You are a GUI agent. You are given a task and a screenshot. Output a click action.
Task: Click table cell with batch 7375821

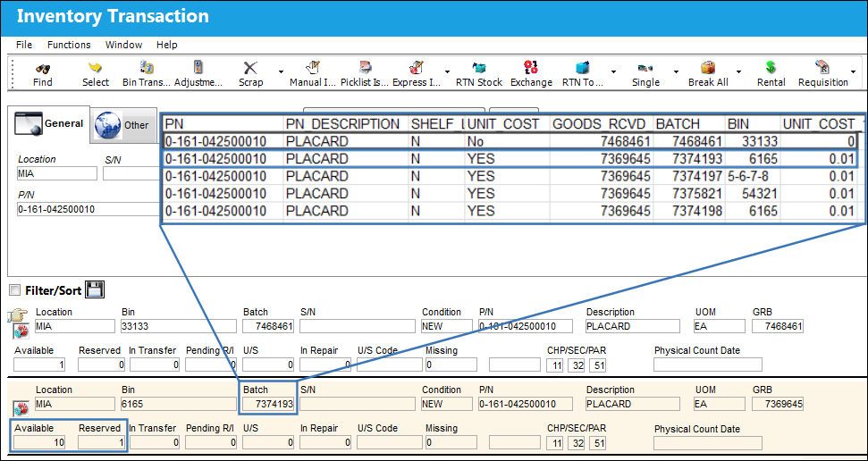tap(688, 194)
